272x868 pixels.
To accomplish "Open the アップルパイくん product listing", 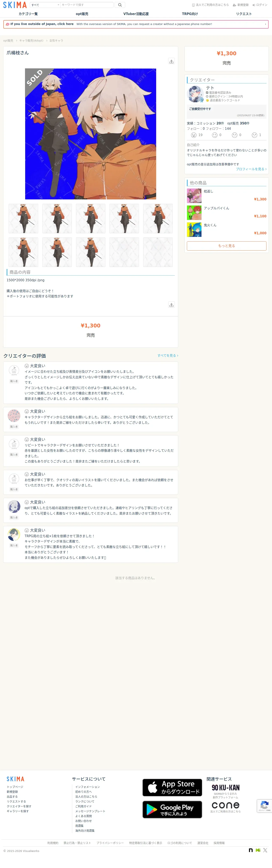I will [226, 213].
